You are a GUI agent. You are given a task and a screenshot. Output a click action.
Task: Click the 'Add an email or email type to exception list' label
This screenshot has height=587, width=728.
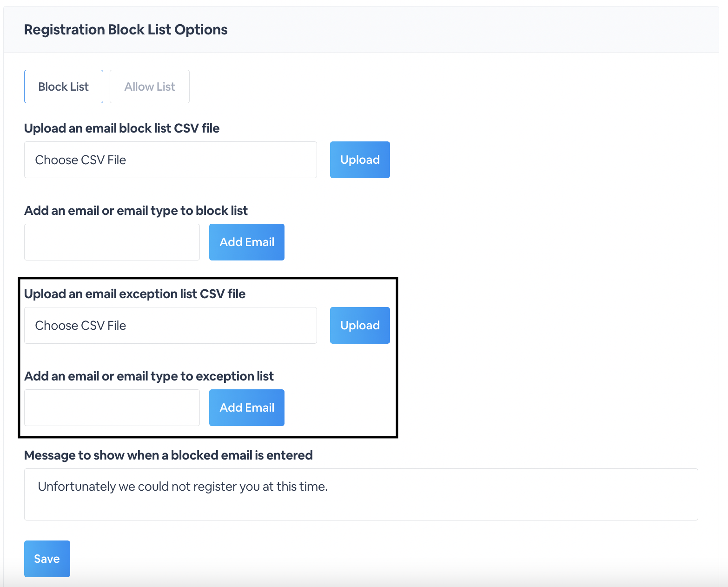149,376
